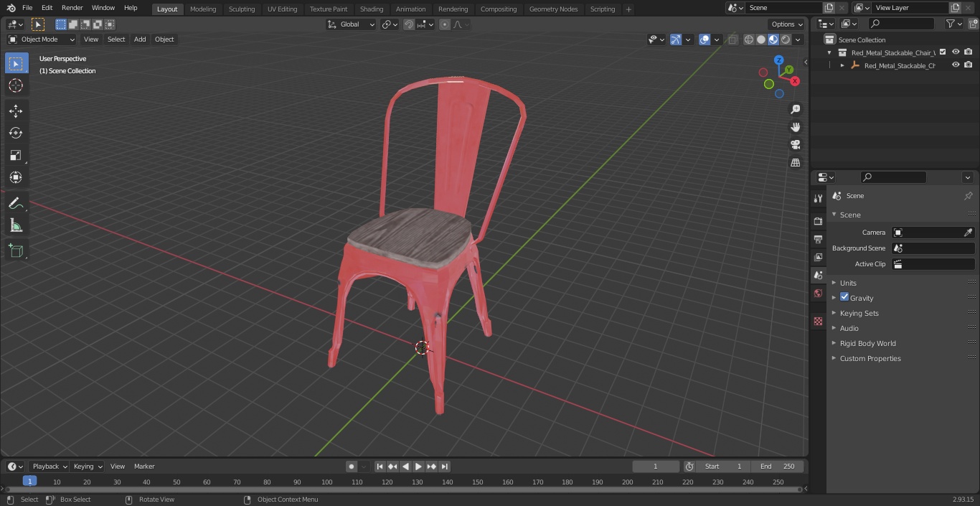Click the Blender logo menu icon
980x506 pixels.
[x=11, y=8]
